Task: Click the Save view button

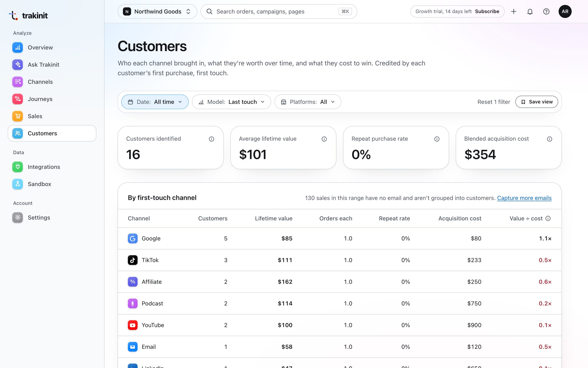Action: [x=537, y=102]
